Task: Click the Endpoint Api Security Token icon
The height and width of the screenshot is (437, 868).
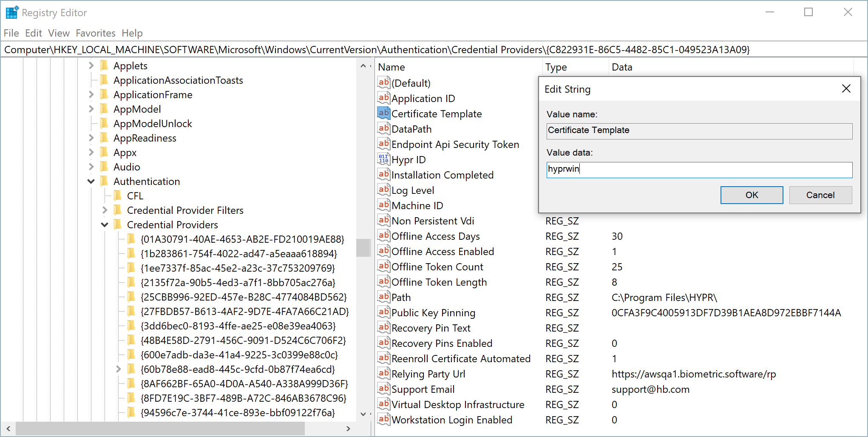Action: (x=383, y=144)
